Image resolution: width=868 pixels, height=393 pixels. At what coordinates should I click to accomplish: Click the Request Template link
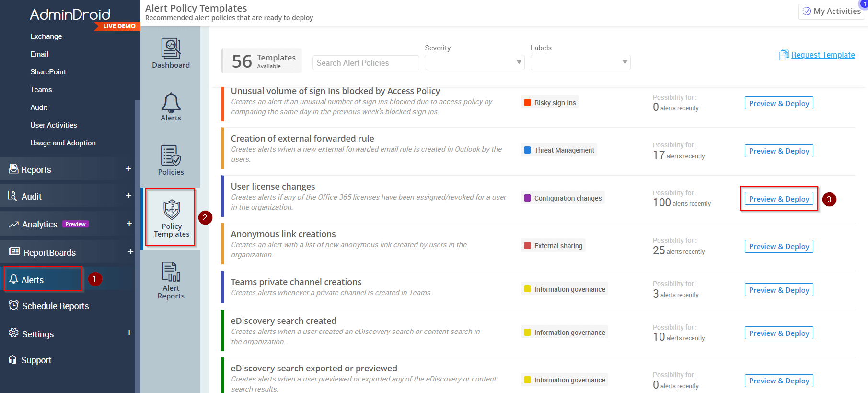(x=822, y=55)
